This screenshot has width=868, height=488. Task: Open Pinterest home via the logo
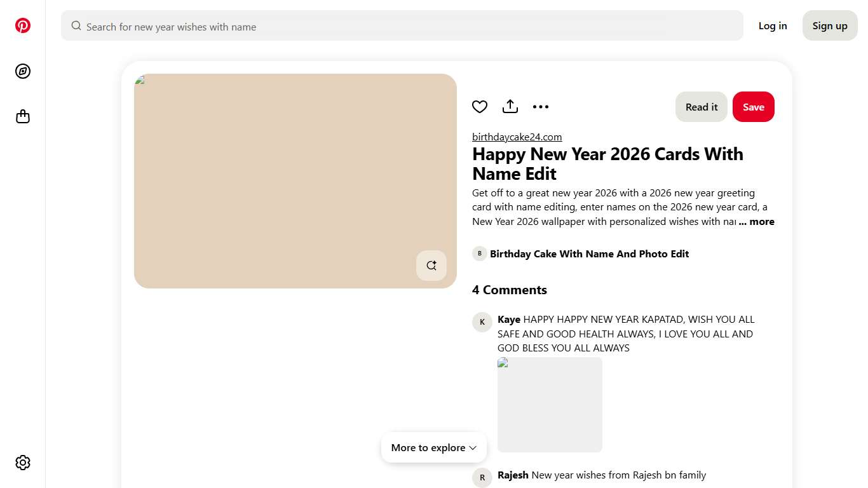[23, 25]
